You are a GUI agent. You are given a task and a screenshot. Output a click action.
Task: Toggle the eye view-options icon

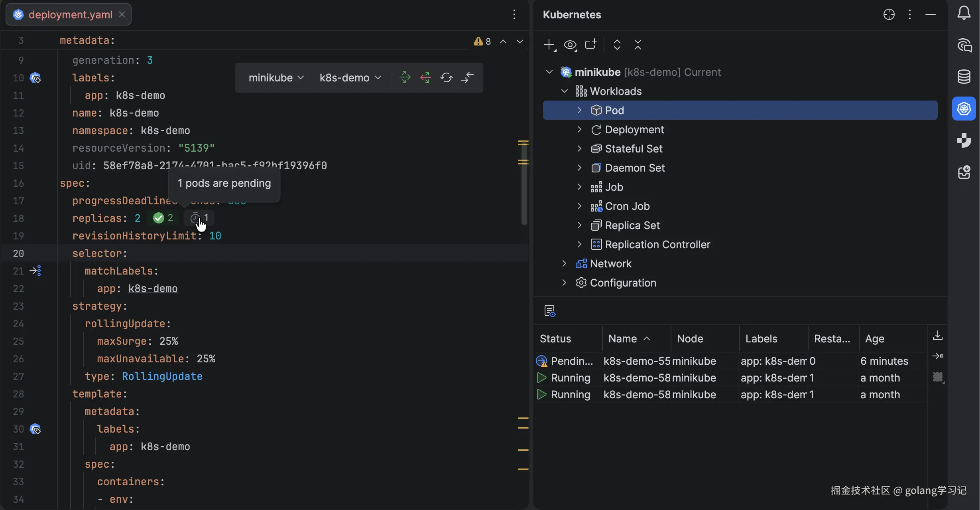[570, 45]
